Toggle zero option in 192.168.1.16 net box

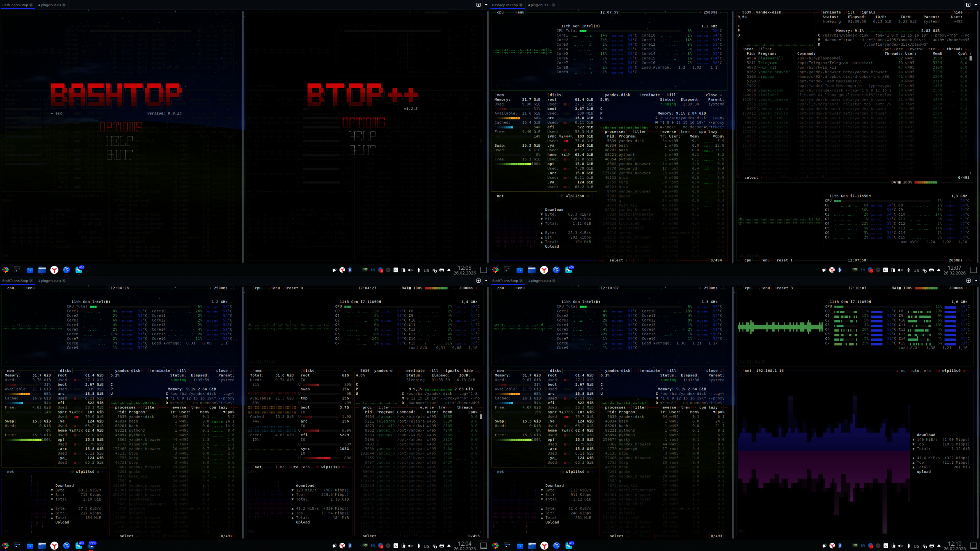927,370
